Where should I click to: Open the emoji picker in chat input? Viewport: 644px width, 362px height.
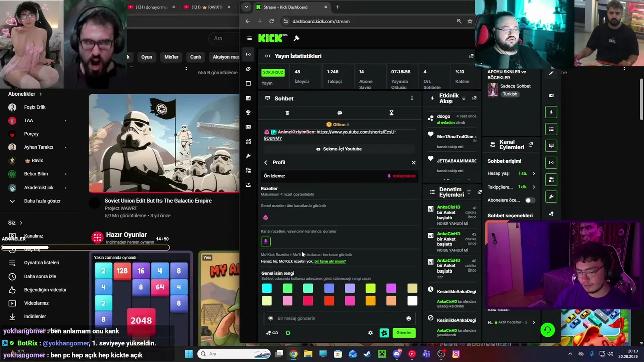408,318
